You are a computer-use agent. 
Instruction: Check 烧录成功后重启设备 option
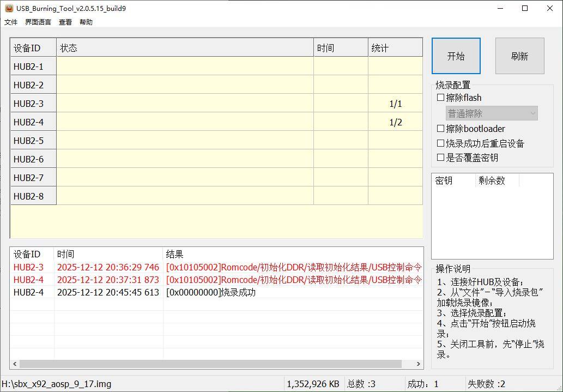[x=441, y=143]
